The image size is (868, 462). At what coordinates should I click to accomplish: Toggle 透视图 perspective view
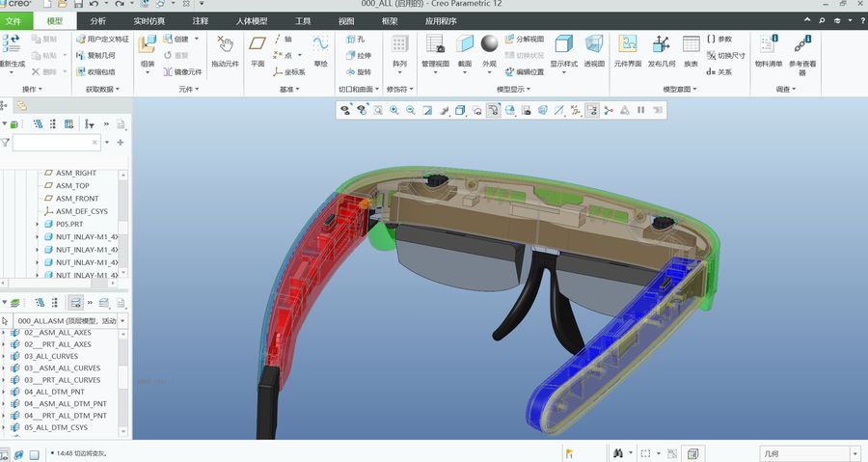click(x=594, y=51)
